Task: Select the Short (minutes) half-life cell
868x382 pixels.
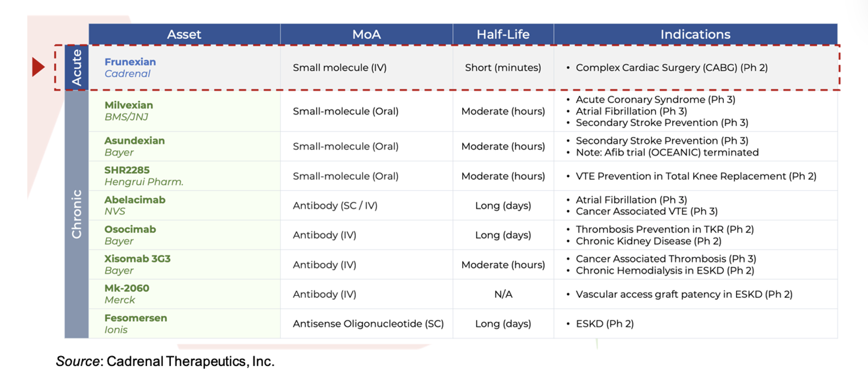Action: pyautogui.click(x=503, y=68)
